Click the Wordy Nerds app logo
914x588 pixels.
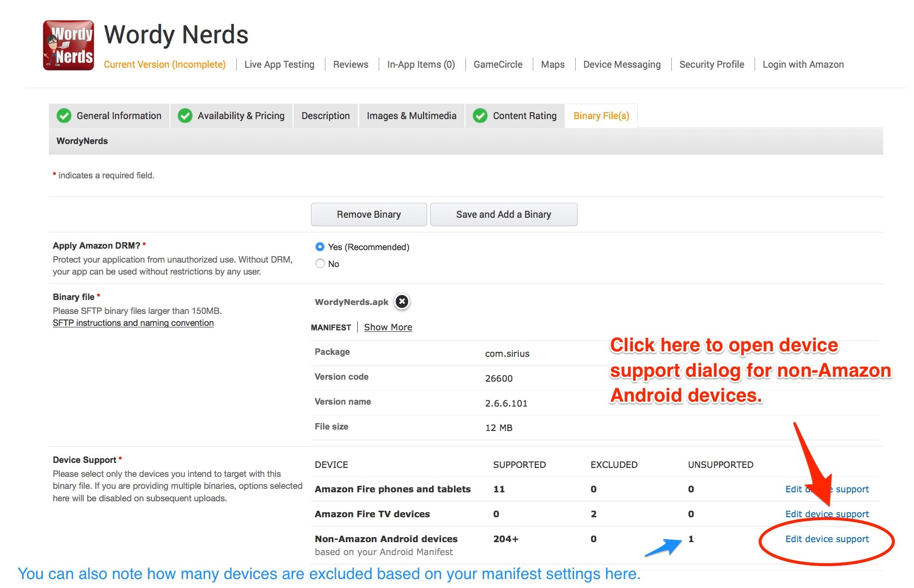(68, 45)
